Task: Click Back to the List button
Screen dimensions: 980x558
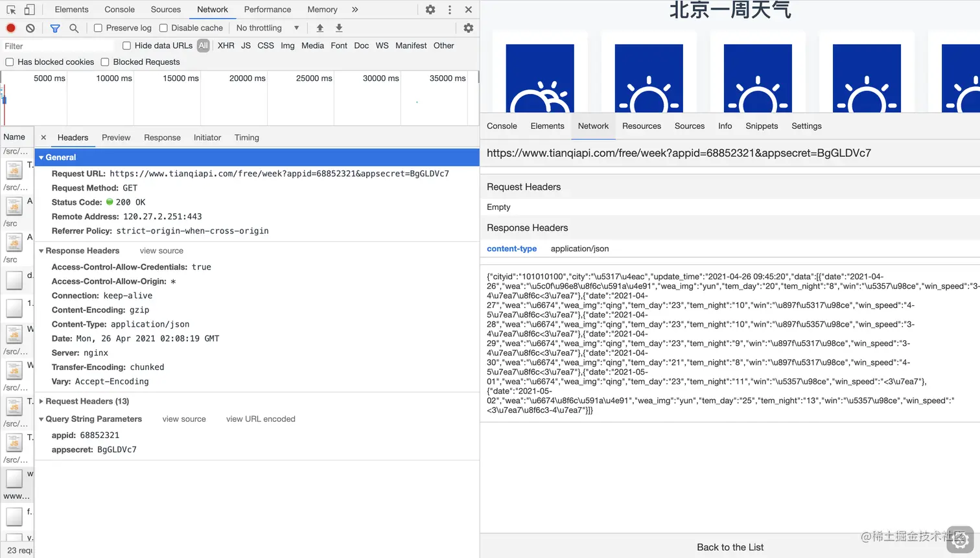Action: (x=730, y=548)
